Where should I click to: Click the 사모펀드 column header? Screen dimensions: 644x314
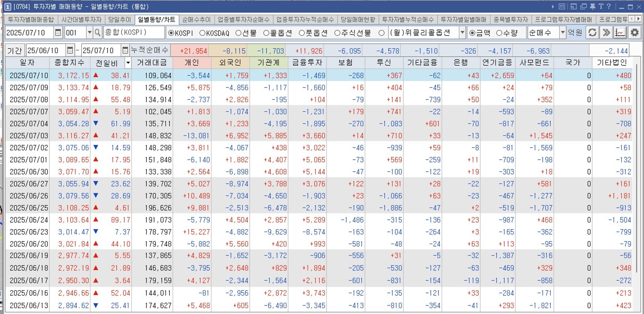pyautogui.click(x=535, y=62)
